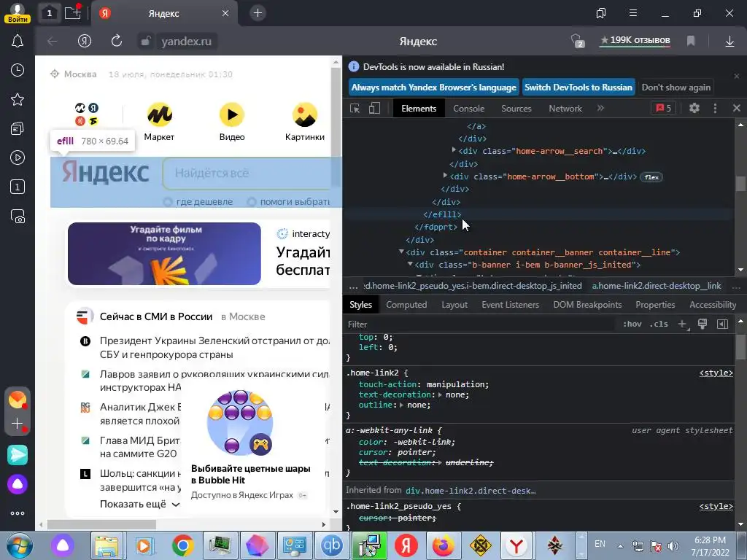Screen dimensions: 747x560
Task: Open the messenger paper-plane sidebar icon
Action: (x=18, y=455)
